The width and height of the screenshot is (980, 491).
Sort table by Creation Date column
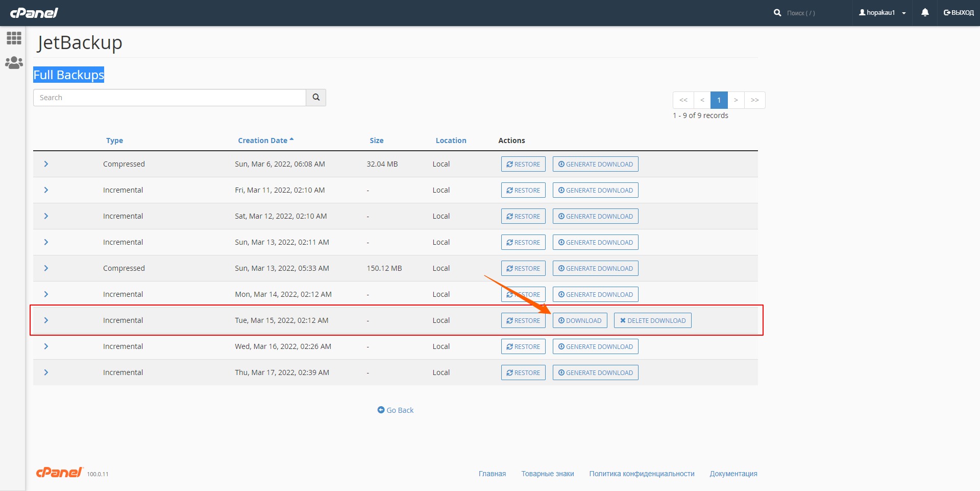tap(265, 141)
